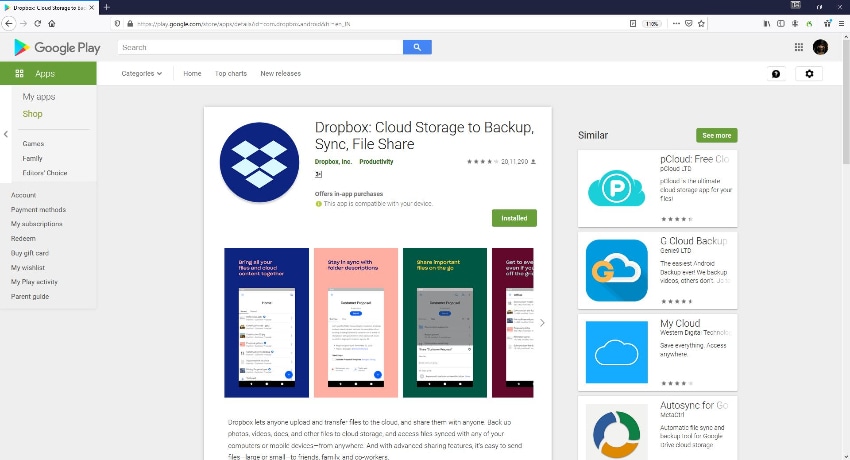The height and width of the screenshot is (460, 850).
Task: Toggle the browser sidebar icon
Action: (x=781, y=24)
